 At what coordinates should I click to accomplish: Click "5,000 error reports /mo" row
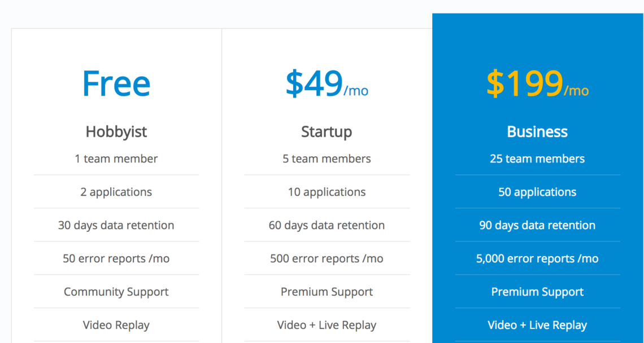[x=537, y=258]
